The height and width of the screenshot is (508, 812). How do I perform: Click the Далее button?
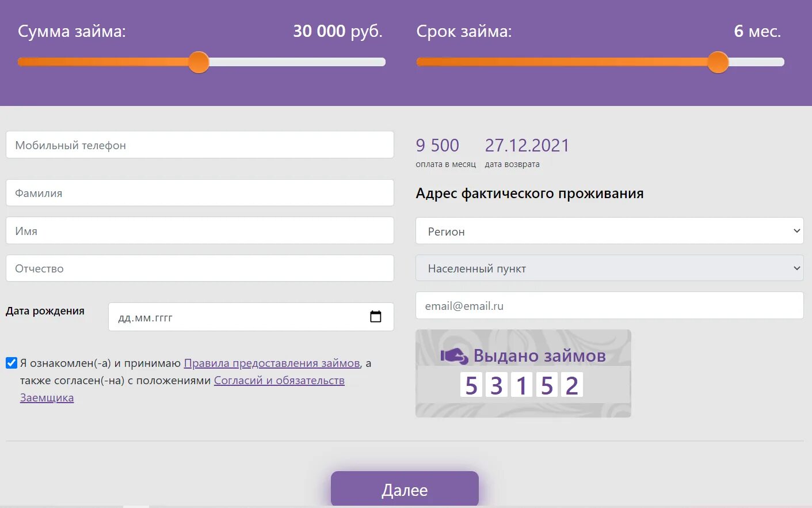point(405,489)
